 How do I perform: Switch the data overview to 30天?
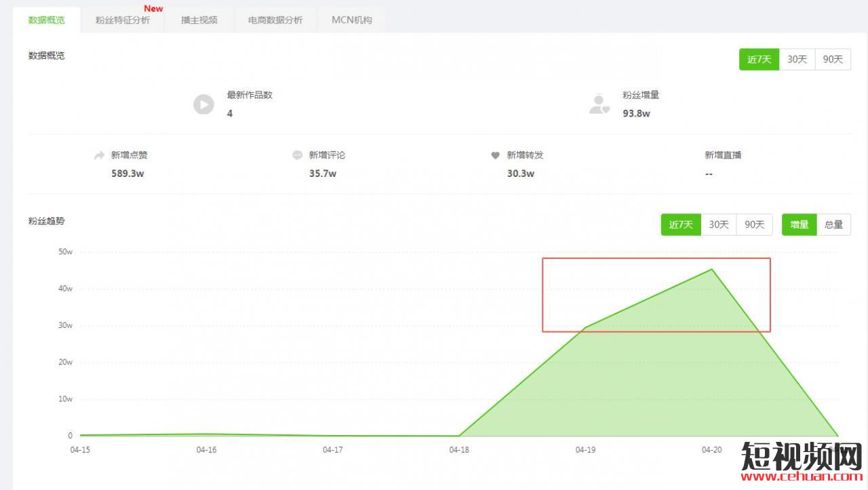[797, 60]
